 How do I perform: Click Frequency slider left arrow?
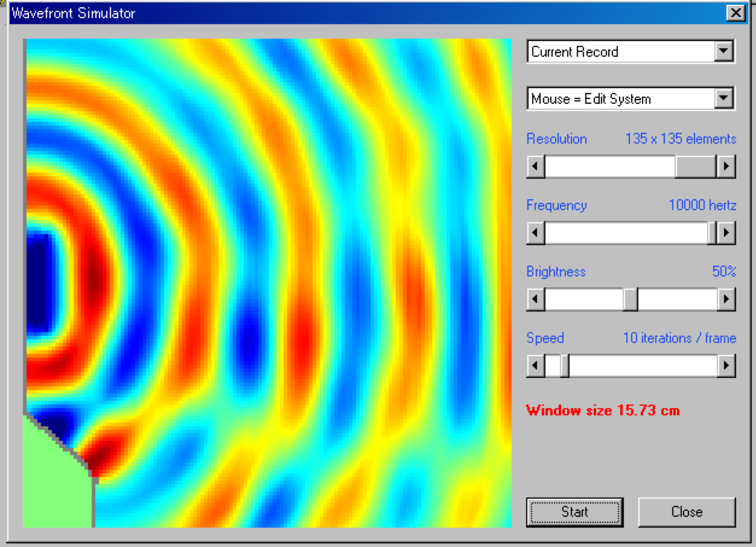tap(536, 232)
